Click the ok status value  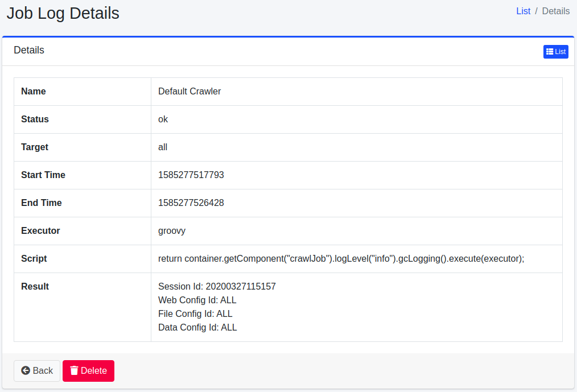point(163,119)
